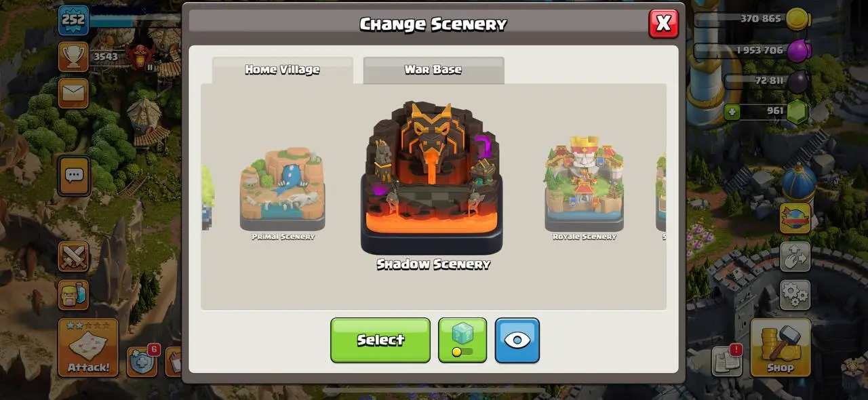The width and height of the screenshot is (868, 400).
Task: Add gems with the green plus
Action: (732, 111)
